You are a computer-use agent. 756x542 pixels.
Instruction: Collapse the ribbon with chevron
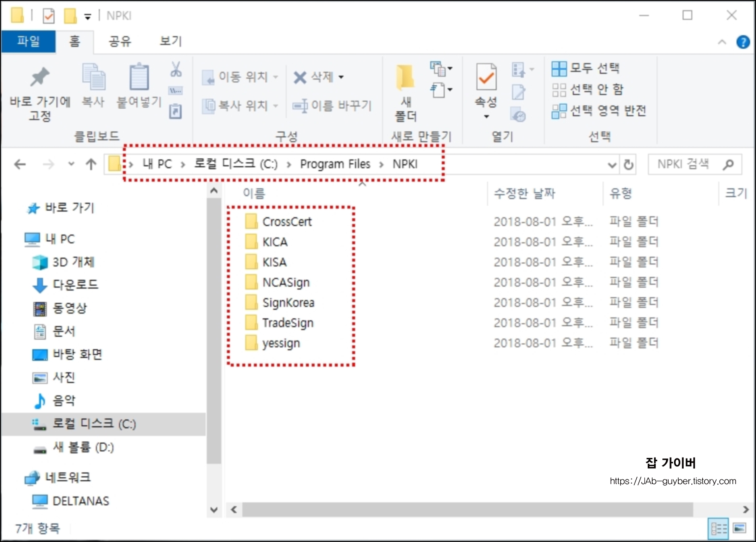[722, 42]
